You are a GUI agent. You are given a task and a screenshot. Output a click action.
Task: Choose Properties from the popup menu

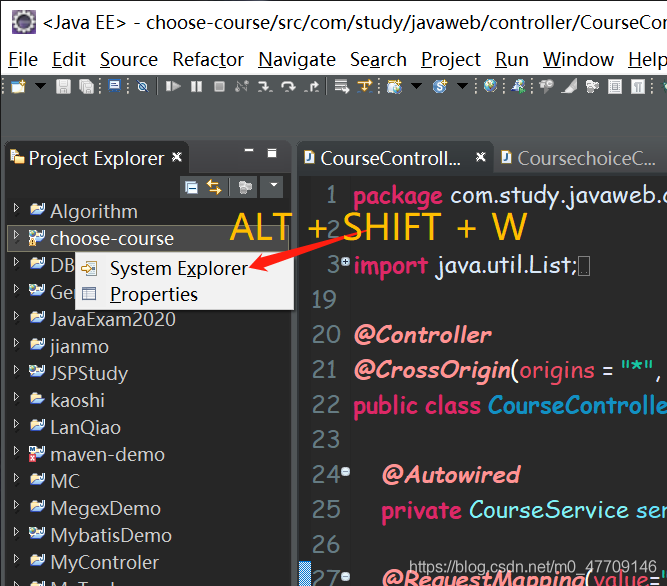click(x=154, y=294)
